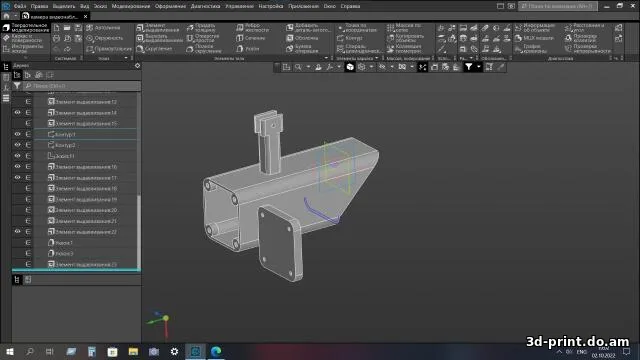
Task: Click the Булева операция tool
Action: point(302,49)
